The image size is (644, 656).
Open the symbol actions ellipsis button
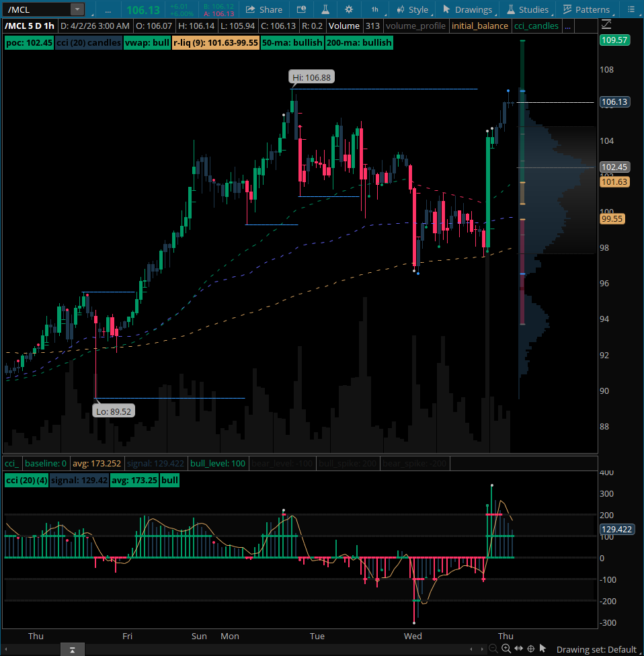coord(108,9)
